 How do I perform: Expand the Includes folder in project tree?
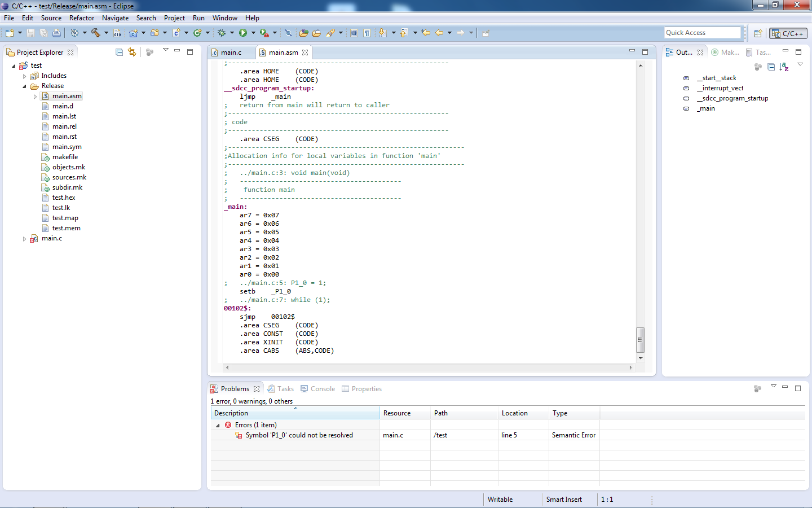coord(24,76)
